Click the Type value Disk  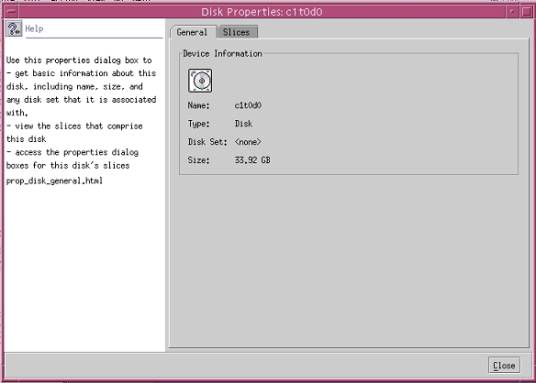coord(243,123)
